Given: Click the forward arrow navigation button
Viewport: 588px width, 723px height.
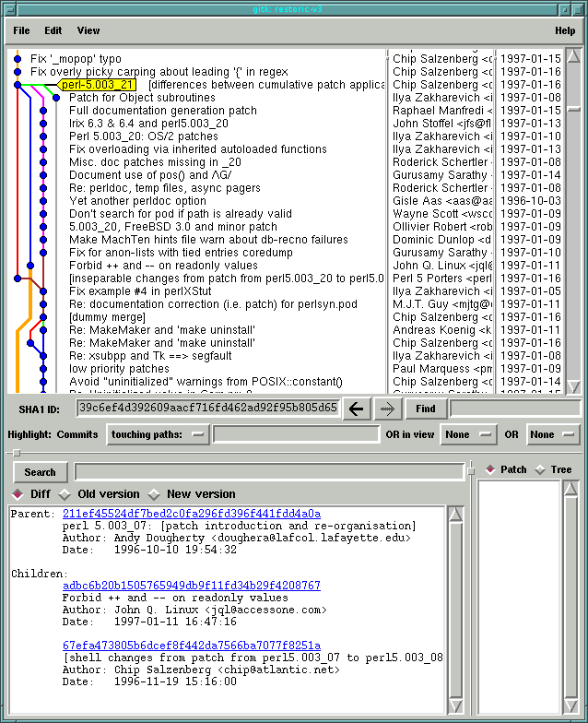Looking at the screenshot, I should pyautogui.click(x=387, y=409).
